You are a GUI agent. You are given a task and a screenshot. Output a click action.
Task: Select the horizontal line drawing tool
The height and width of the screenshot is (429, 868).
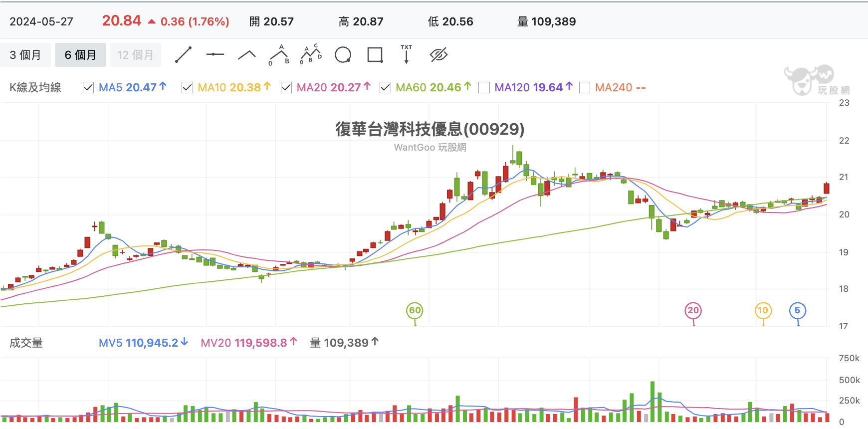point(215,54)
